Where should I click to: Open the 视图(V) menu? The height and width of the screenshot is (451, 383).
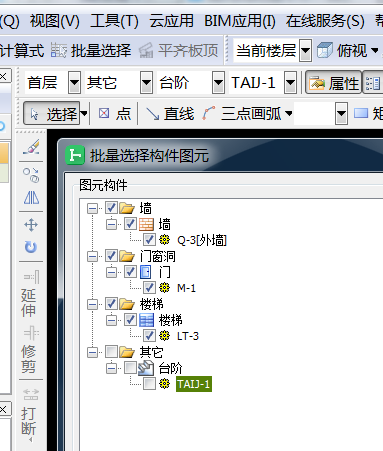pos(55,21)
